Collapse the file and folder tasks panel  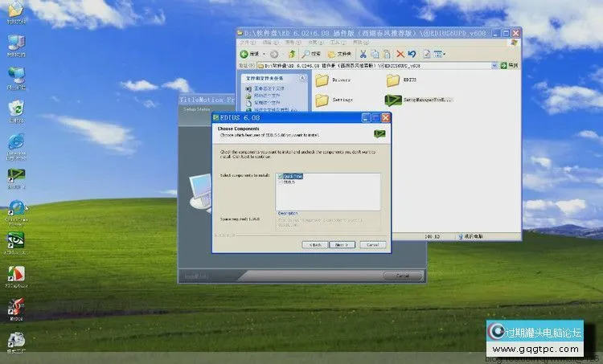click(302, 78)
